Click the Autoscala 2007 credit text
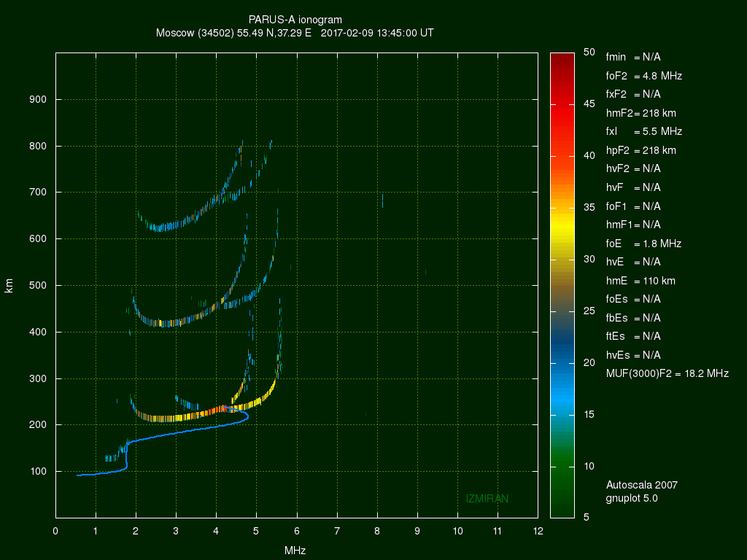The image size is (747, 560). [641, 485]
